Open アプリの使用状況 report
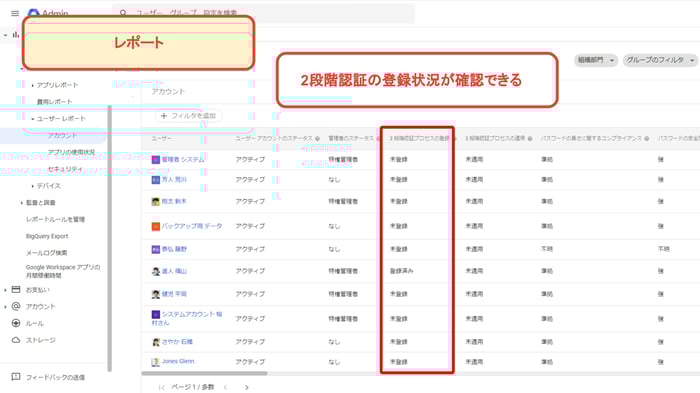The image size is (700, 393). pyautogui.click(x=71, y=152)
